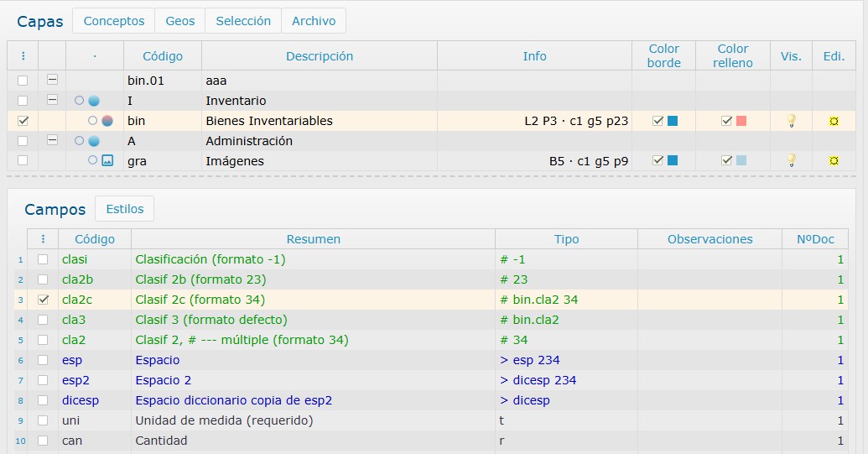Click the Estilos button in Campos
The height and width of the screenshot is (454, 868).
click(x=124, y=209)
